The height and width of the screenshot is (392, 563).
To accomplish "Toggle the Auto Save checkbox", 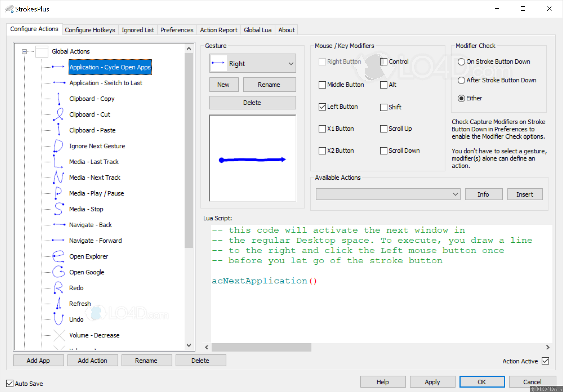I will point(10,383).
